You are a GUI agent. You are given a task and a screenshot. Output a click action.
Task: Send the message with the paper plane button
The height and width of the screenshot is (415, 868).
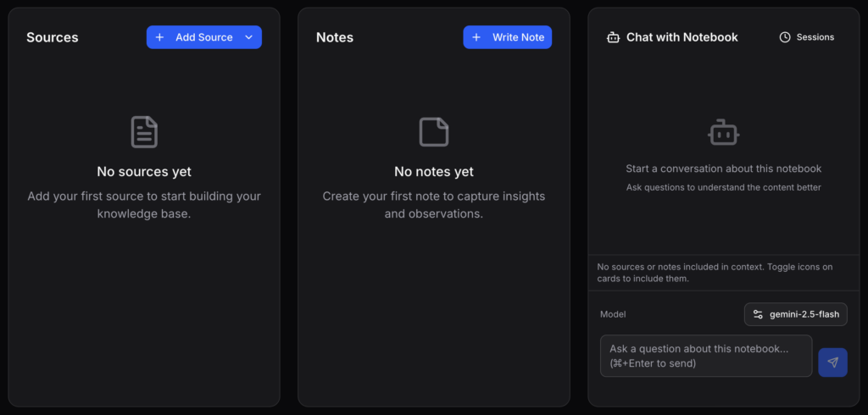[x=832, y=362]
